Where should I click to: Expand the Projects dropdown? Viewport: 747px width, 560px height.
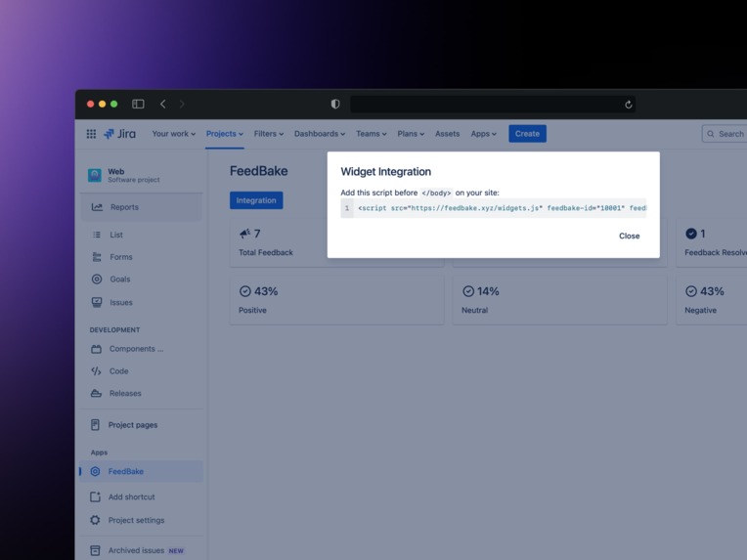[x=224, y=134]
